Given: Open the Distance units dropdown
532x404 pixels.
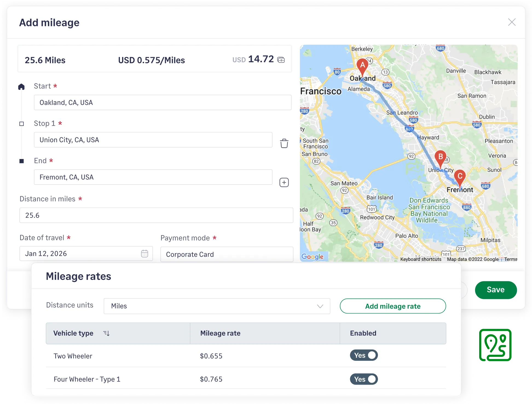Looking at the screenshot, I should [x=217, y=306].
